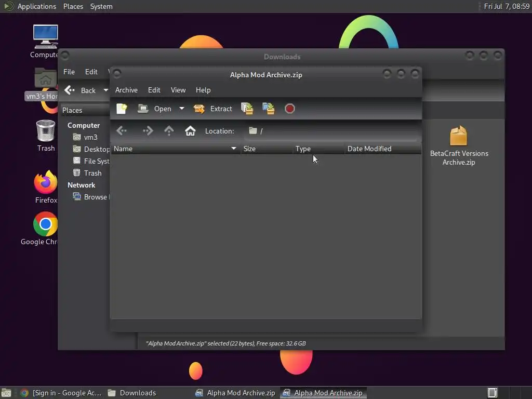
Task: Open the Trash desktop icon
Action: pos(46,136)
